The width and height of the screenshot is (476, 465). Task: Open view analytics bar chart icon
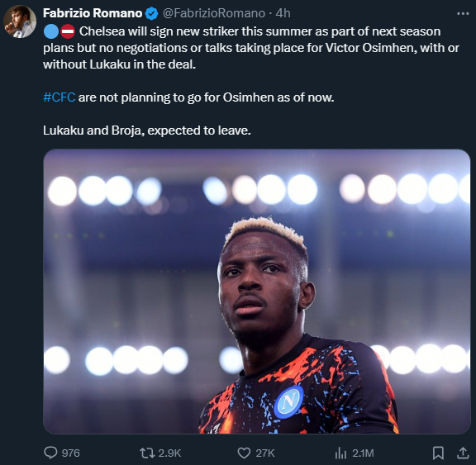click(340, 453)
